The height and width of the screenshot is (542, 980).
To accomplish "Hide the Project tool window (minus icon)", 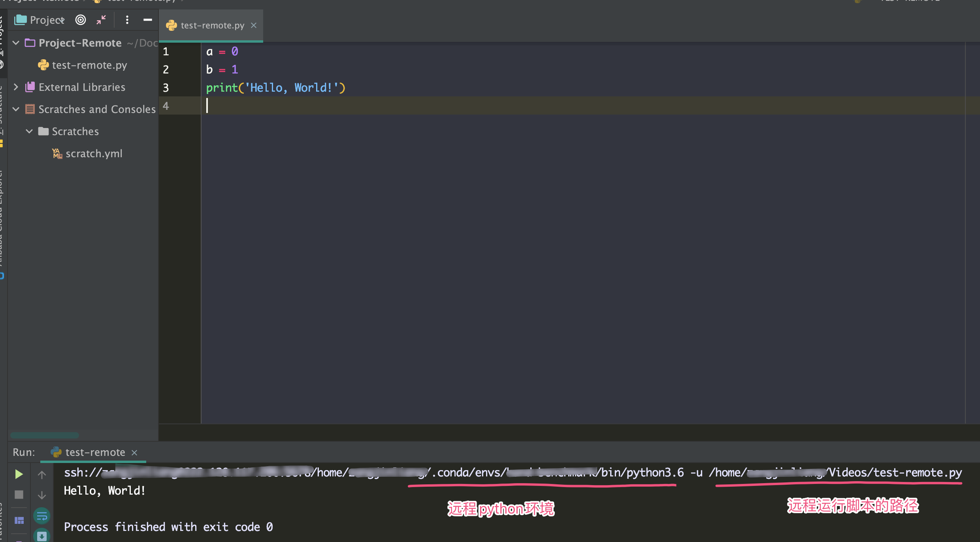I will point(148,20).
